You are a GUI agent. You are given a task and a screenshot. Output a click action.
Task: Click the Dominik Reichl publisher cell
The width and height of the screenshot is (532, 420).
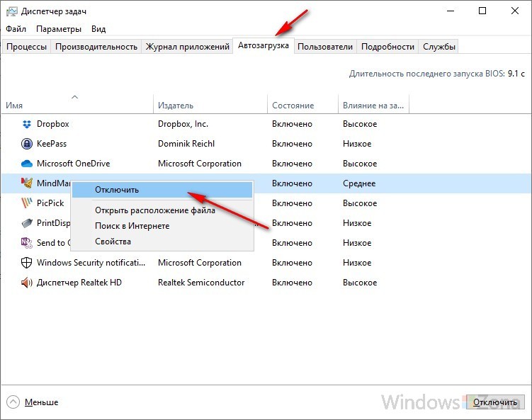click(x=186, y=144)
